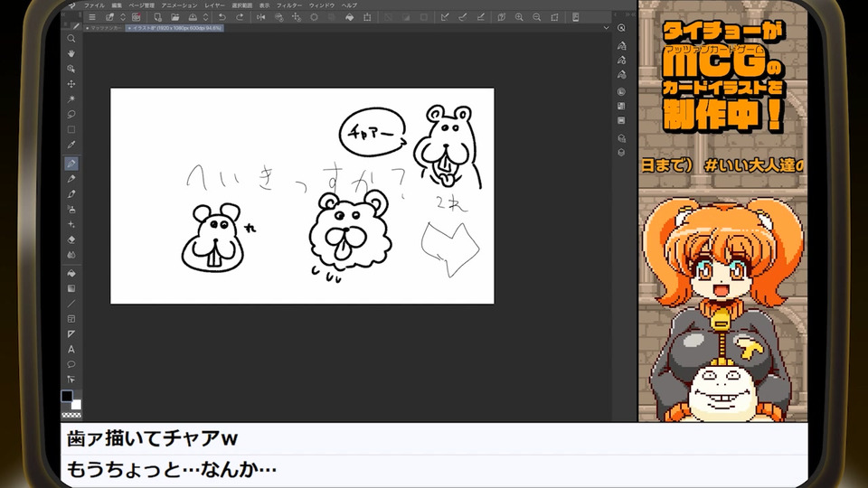Open the ファイル menu
Viewport: 868px width, 488px height.
click(x=94, y=5)
